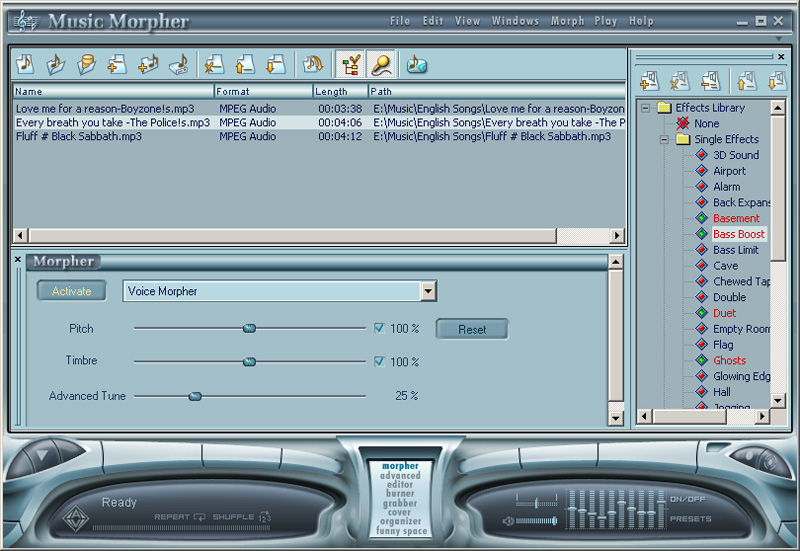Click the first music note file icon
Viewport: 800px width, 551px height.
25,65
